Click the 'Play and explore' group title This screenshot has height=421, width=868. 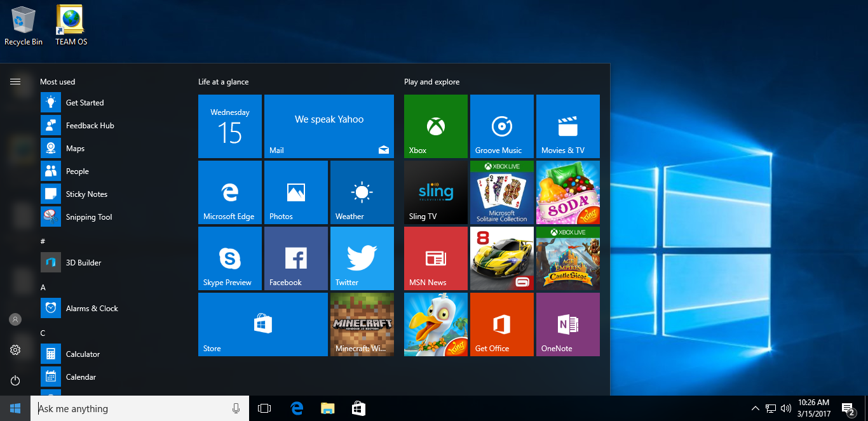(431, 82)
